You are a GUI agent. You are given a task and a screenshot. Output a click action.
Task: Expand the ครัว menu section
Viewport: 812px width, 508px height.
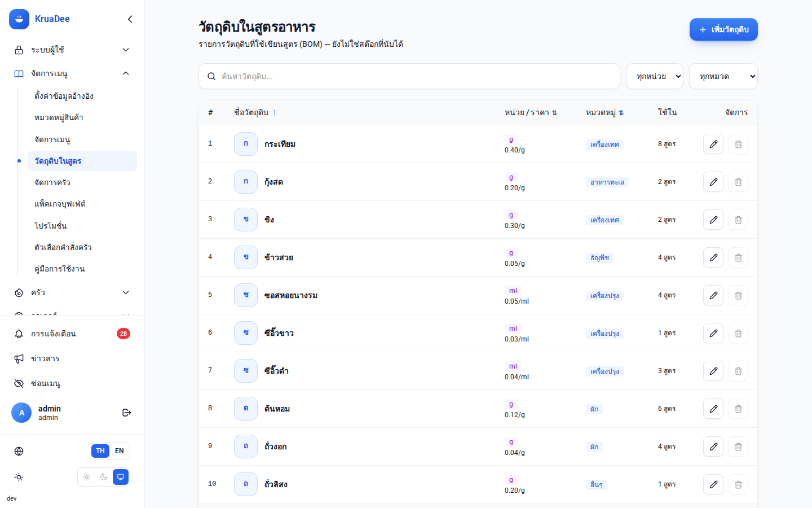click(72, 292)
